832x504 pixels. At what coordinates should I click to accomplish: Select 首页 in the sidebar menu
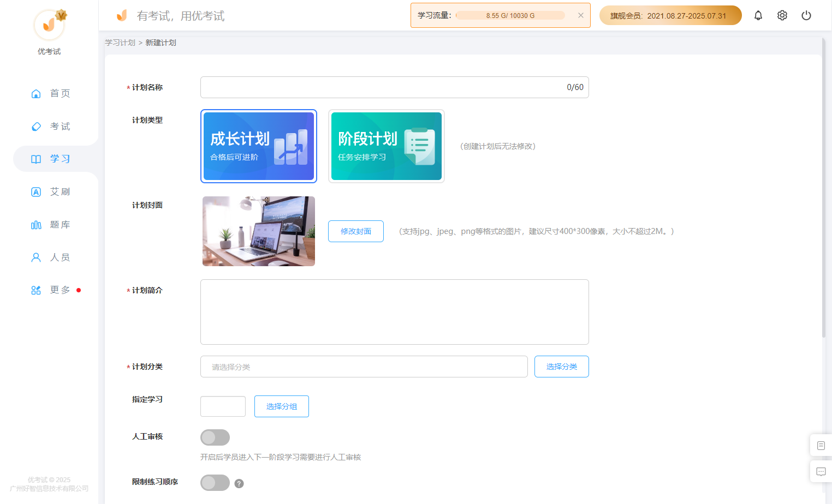click(x=60, y=94)
